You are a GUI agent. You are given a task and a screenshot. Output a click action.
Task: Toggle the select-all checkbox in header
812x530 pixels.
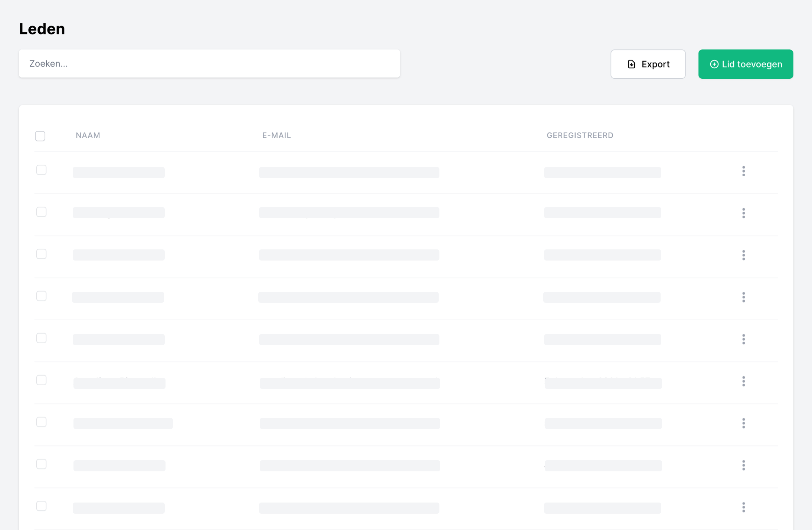tap(40, 136)
